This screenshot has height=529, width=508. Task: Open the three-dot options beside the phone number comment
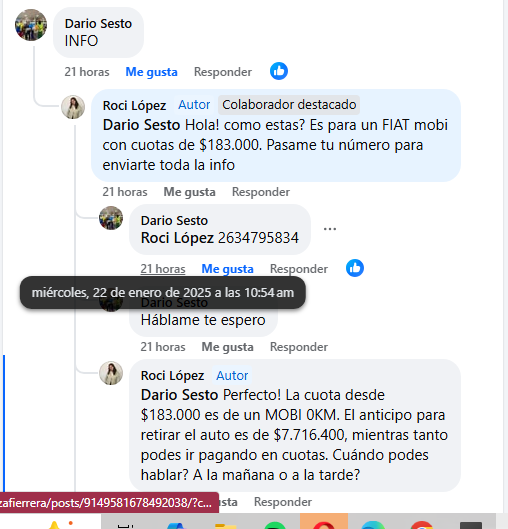[x=330, y=229]
